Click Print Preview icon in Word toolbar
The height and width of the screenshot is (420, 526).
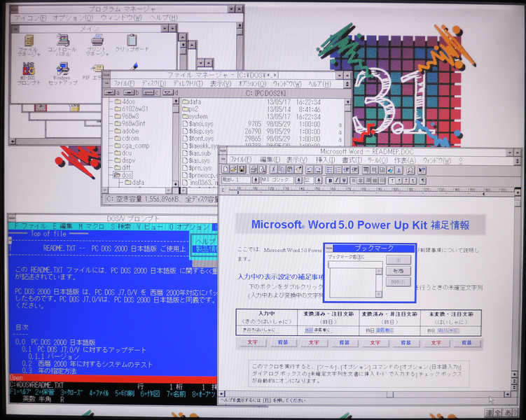(x=263, y=169)
